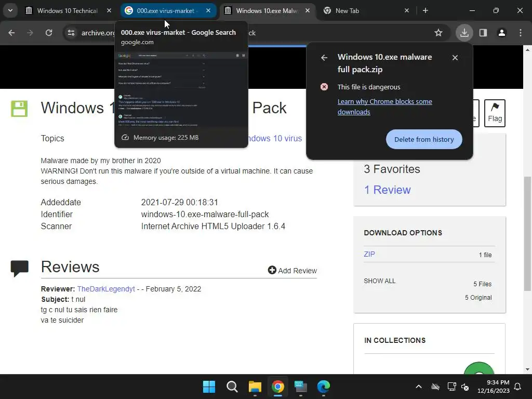
Task: Click the Chrome icon in the taskbar
Action: tap(277, 387)
